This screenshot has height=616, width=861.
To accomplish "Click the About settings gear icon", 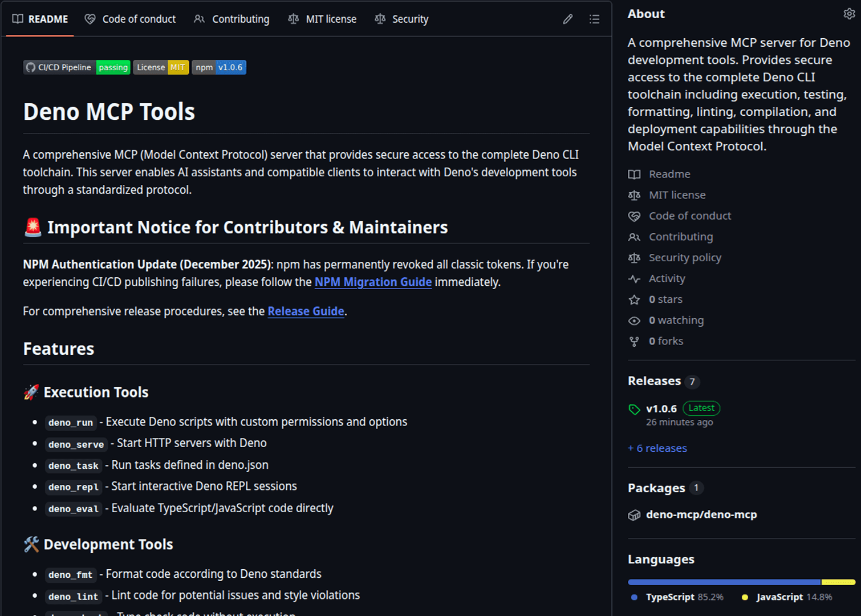I will (x=848, y=14).
